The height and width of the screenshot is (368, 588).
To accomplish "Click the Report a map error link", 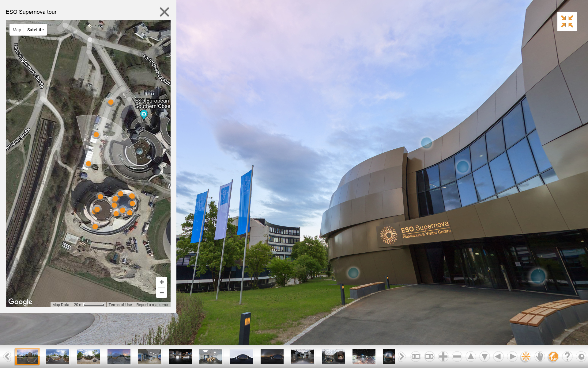I will click(152, 305).
